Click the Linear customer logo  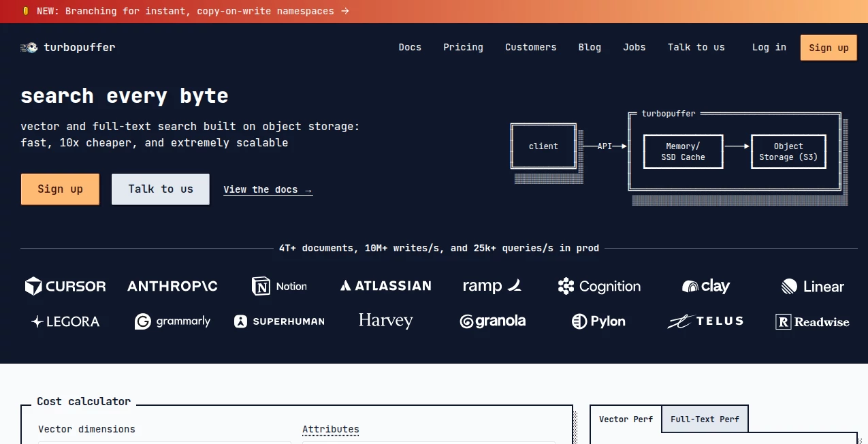click(x=813, y=286)
